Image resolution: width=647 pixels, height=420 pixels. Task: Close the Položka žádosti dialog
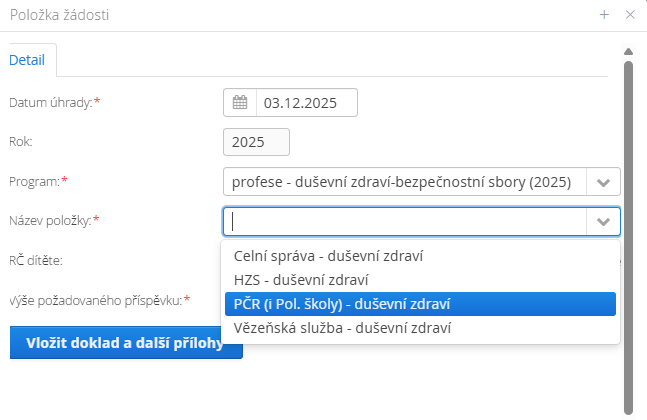click(630, 14)
